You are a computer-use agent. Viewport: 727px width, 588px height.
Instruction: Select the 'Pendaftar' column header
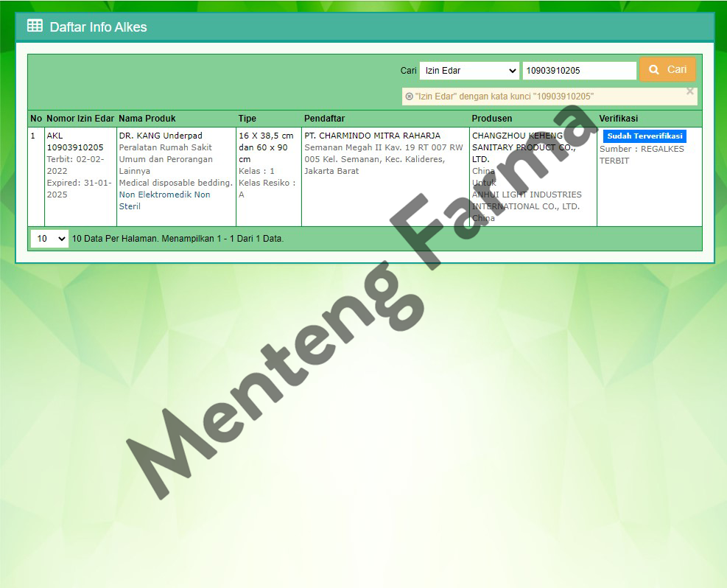pyautogui.click(x=325, y=118)
